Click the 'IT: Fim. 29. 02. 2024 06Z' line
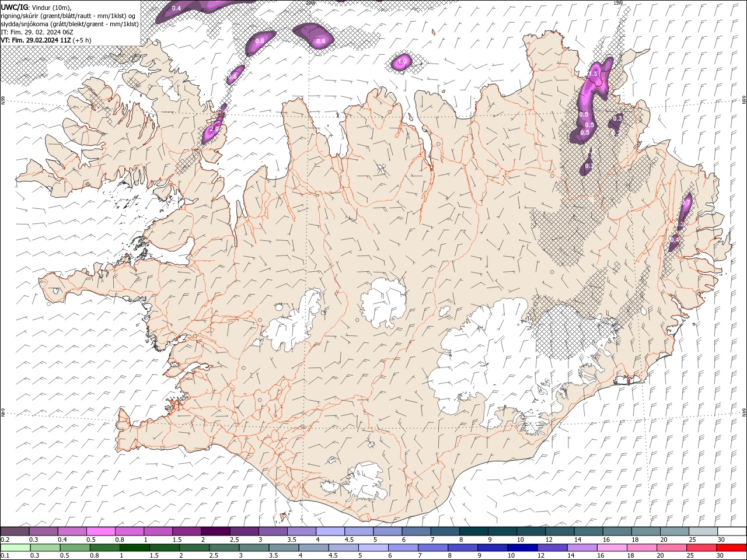Viewport: 747px width, 560px height. click(37, 32)
